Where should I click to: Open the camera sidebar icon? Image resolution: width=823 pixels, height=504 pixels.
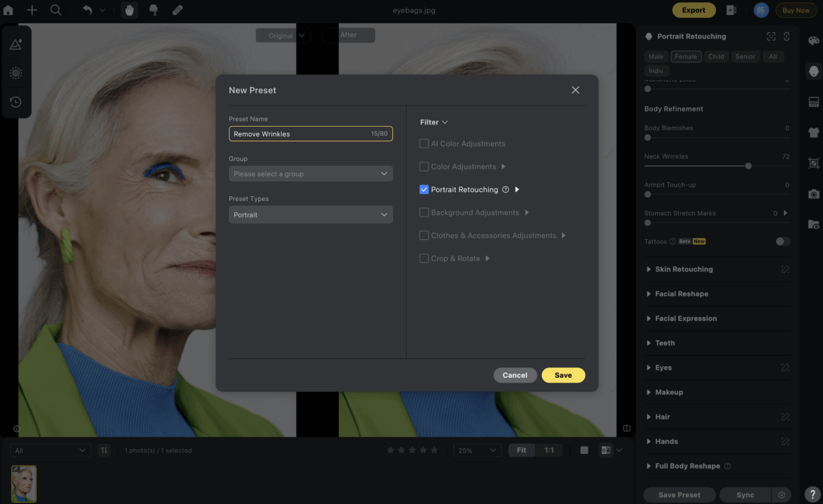[813, 194]
